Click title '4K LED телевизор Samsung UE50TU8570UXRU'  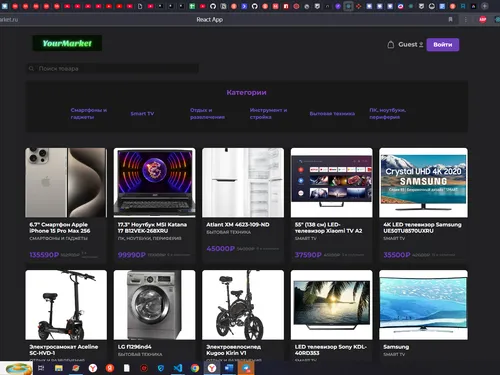pos(422,228)
